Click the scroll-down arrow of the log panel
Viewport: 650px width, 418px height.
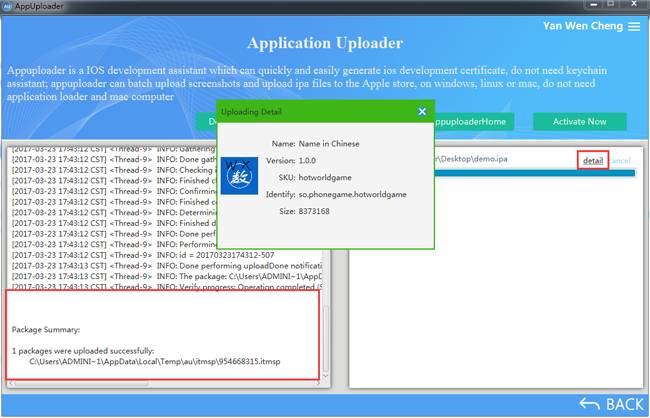click(x=326, y=376)
